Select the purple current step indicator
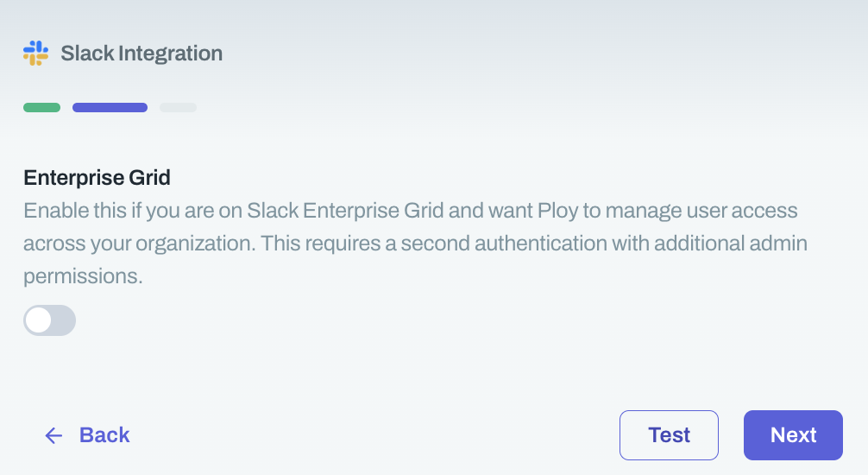The image size is (868, 475). coord(110,108)
